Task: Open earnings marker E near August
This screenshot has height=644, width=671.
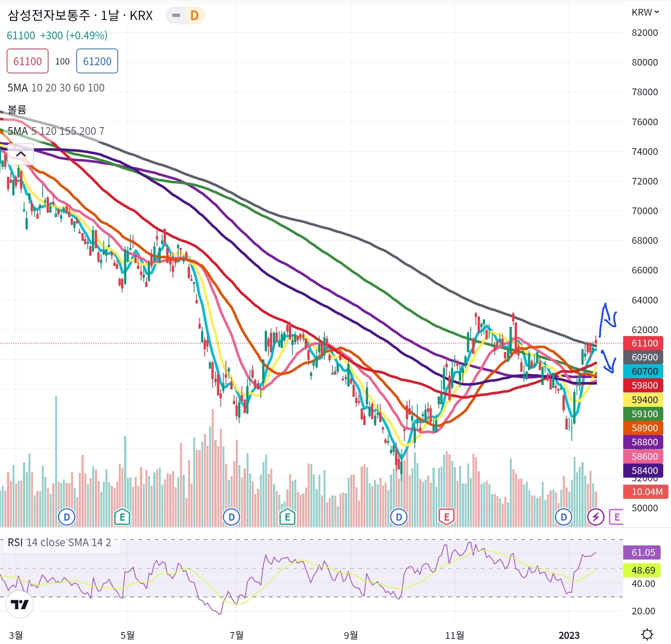Action: (287, 517)
